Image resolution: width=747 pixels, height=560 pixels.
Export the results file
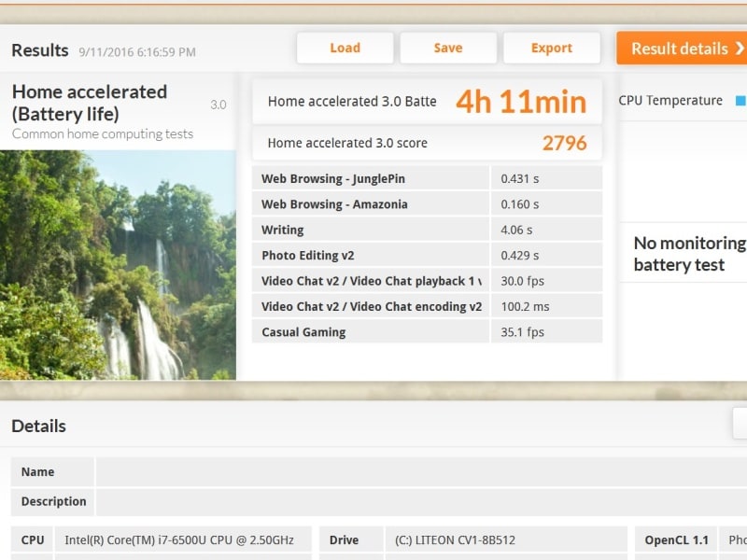552,49
